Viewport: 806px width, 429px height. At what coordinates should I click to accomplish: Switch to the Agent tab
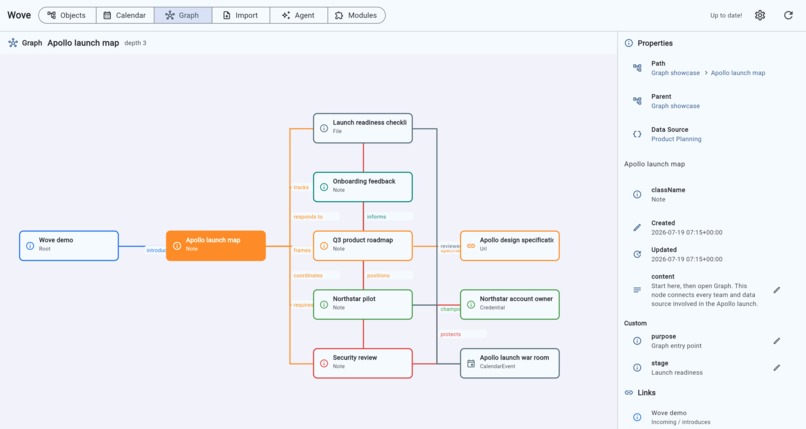pyautogui.click(x=299, y=15)
